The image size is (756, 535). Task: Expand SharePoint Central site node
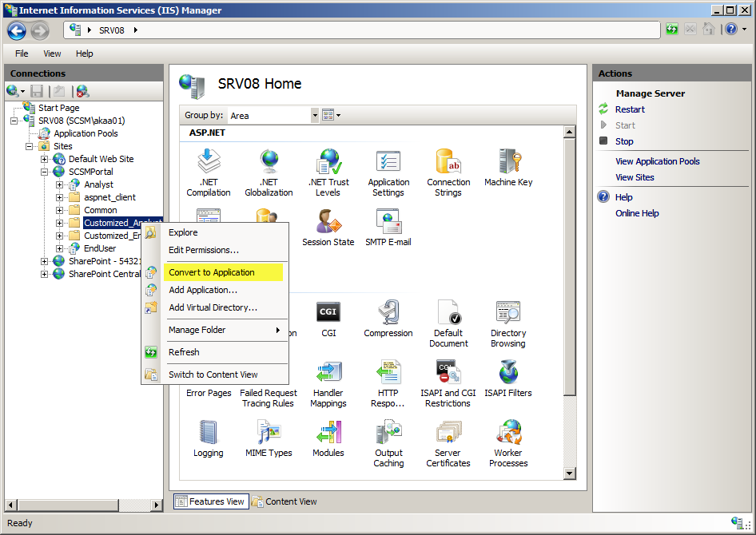click(45, 274)
